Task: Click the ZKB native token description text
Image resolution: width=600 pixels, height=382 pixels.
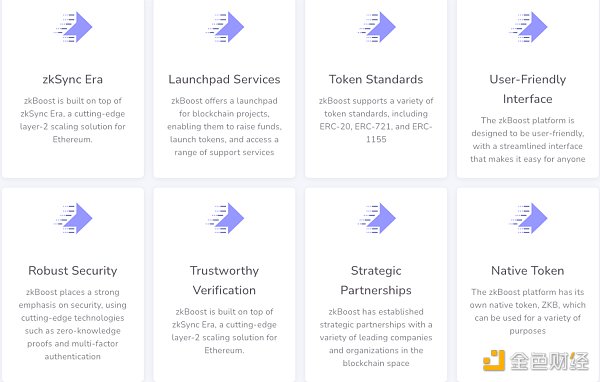Action: point(528,312)
